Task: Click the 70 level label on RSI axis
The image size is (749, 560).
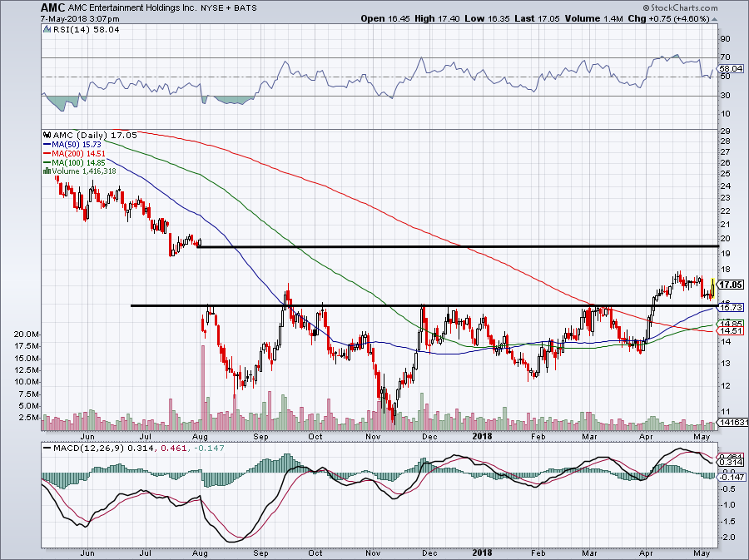Action: click(725, 57)
